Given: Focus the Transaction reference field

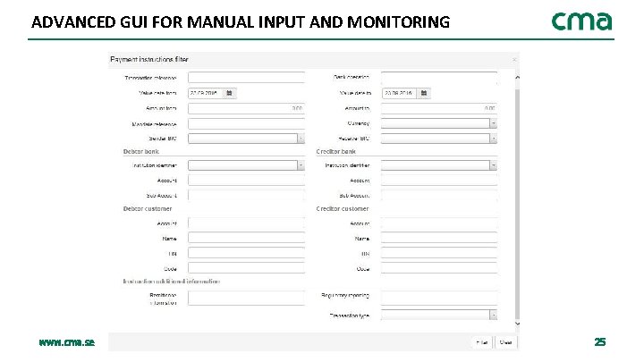Looking at the screenshot, I should 247,78.
